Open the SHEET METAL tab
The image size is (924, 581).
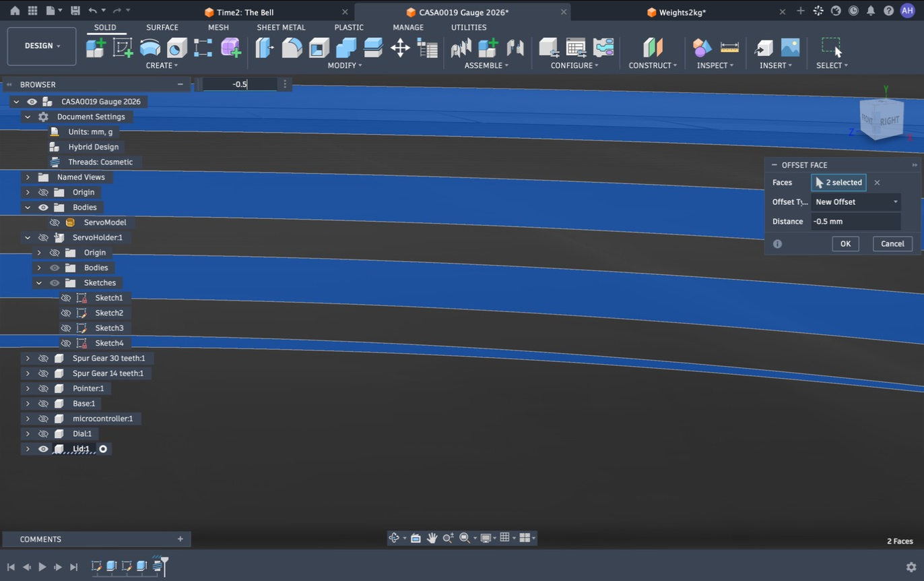coord(281,28)
